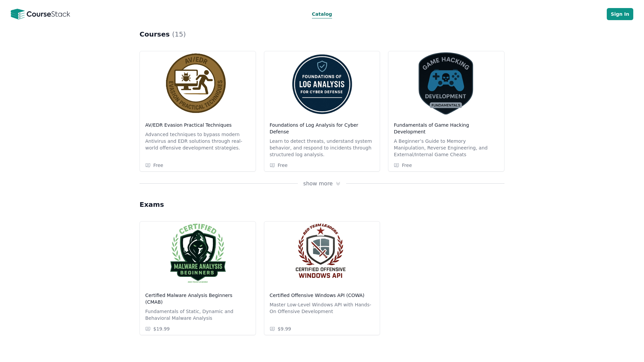Expand courses with show more chevron
Image resolution: width=644 pixels, height=362 pixels.
click(x=338, y=184)
